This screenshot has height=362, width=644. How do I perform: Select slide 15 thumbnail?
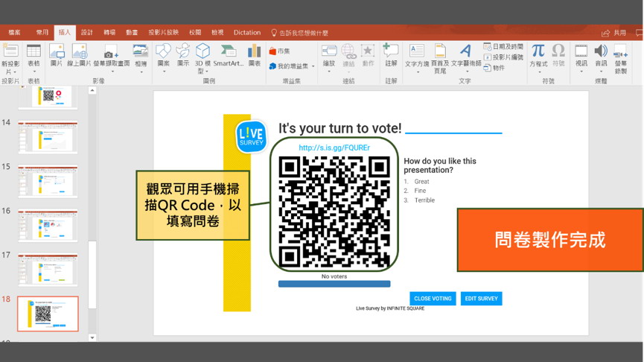[48, 181]
